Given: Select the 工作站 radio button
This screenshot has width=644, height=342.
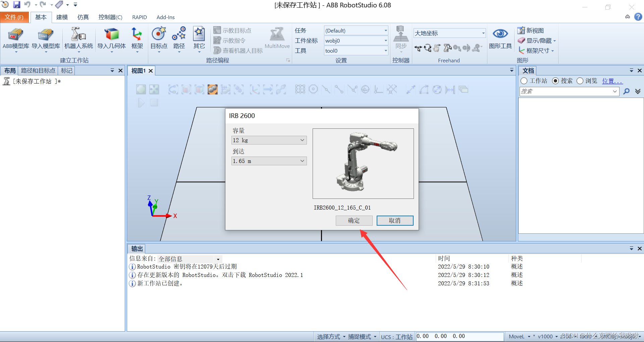Looking at the screenshot, I should click(x=524, y=81).
